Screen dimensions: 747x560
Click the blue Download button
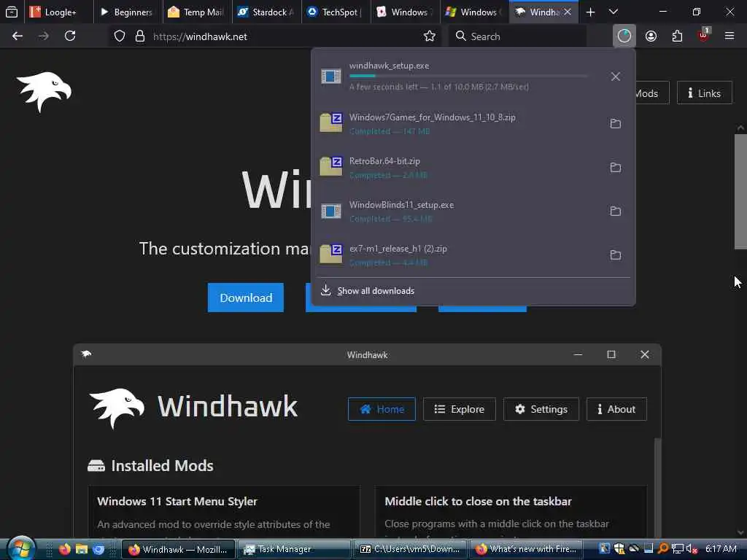point(246,297)
